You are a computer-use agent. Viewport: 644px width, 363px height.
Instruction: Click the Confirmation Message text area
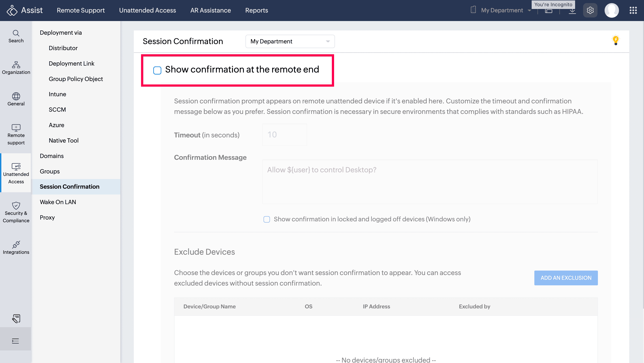click(x=430, y=182)
